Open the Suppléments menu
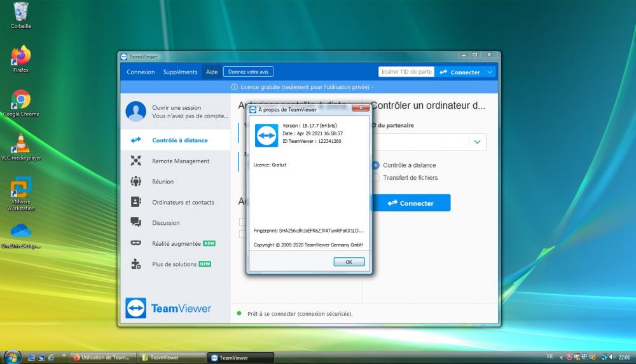 pos(180,72)
